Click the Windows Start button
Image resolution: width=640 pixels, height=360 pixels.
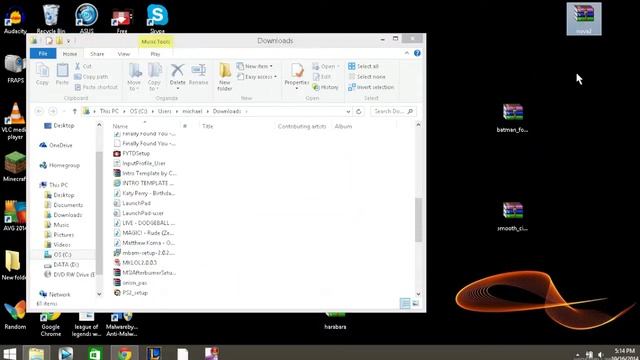tap(10, 353)
